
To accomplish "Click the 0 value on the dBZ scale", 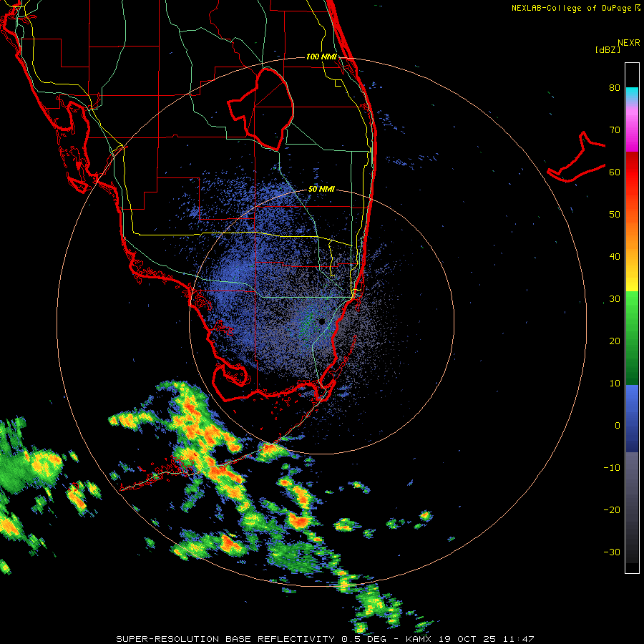I will [x=618, y=426].
